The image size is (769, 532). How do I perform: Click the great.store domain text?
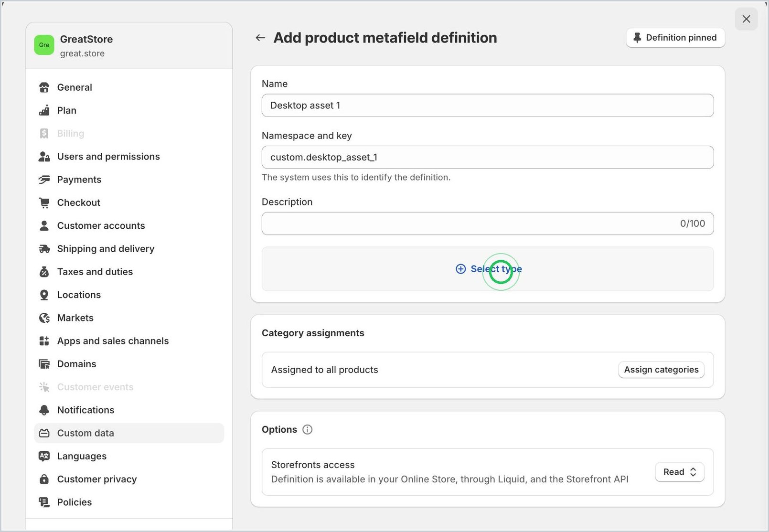82,53
